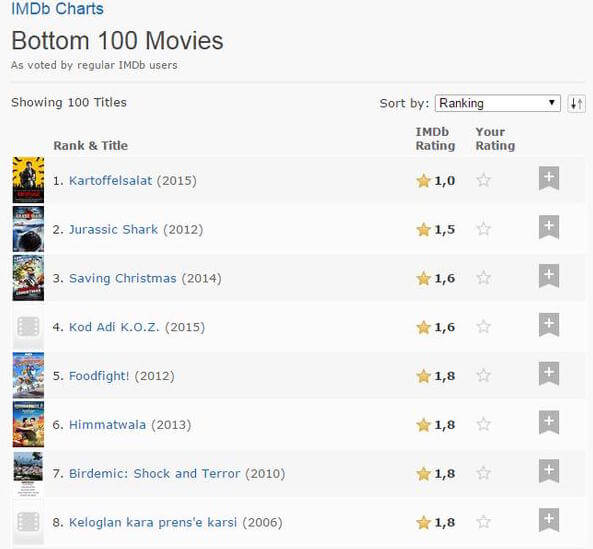Click the Jurassic Shark poster thumbnail
Image resolution: width=593 pixels, height=549 pixels.
28,229
